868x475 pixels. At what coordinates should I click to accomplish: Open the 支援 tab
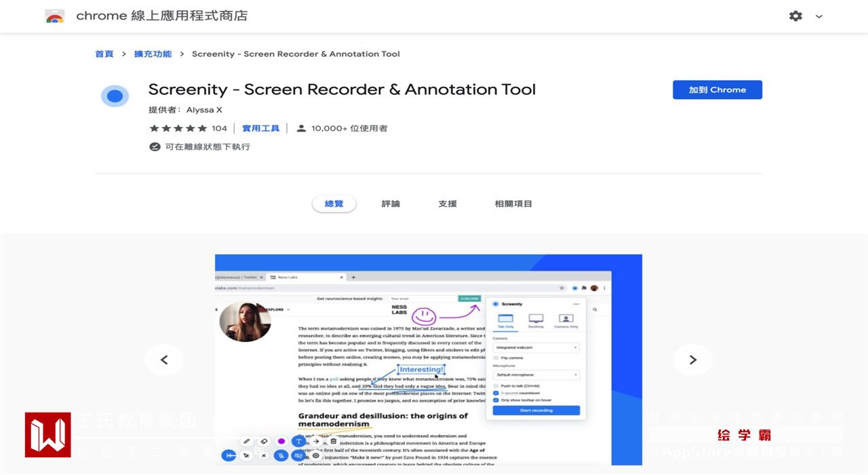point(448,204)
